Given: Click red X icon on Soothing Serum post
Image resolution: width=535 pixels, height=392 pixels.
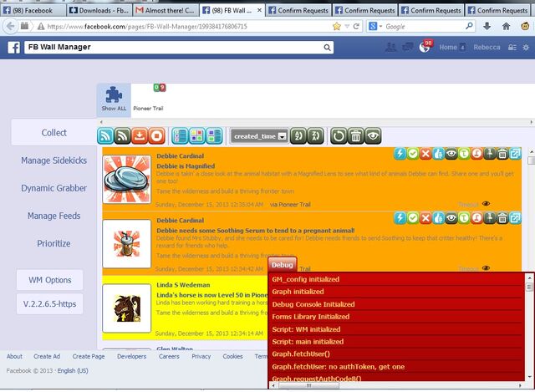Looking at the screenshot, I should click(x=425, y=218).
